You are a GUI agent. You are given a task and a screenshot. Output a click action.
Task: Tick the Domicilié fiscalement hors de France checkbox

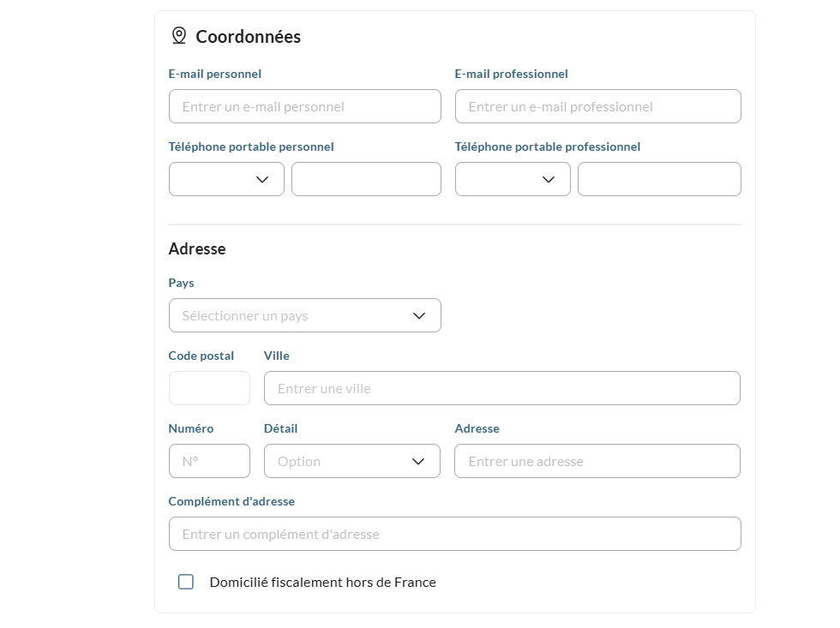(186, 582)
